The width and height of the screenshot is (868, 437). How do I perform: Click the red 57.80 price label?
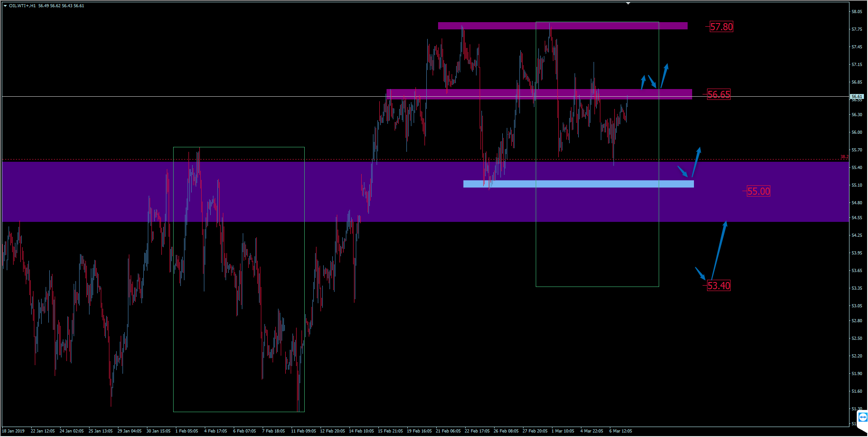coord(721,27)
